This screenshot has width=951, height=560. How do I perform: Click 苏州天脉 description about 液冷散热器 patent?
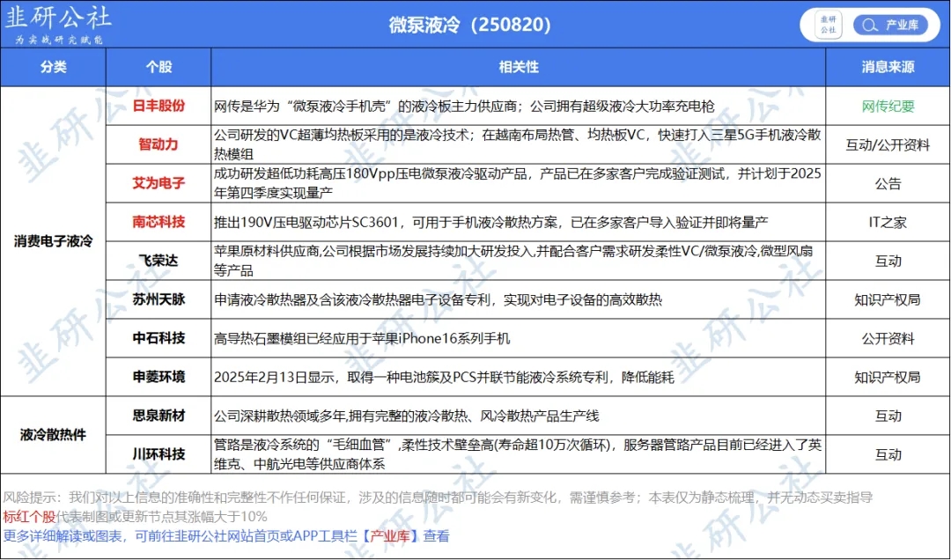(438, 299)
